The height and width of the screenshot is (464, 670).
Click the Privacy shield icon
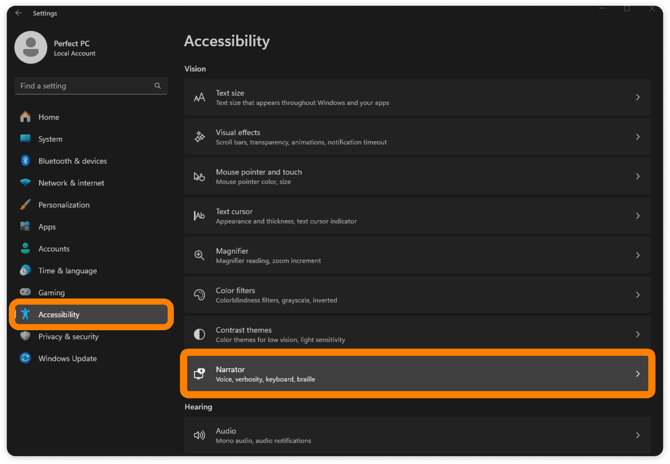[x=25, y=336]
